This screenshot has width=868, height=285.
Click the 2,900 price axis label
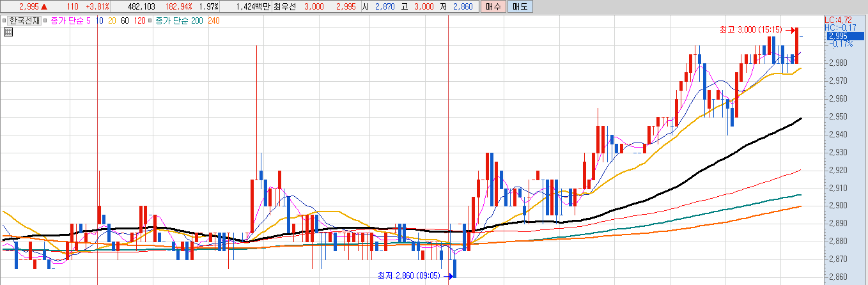tap(837, 206)
